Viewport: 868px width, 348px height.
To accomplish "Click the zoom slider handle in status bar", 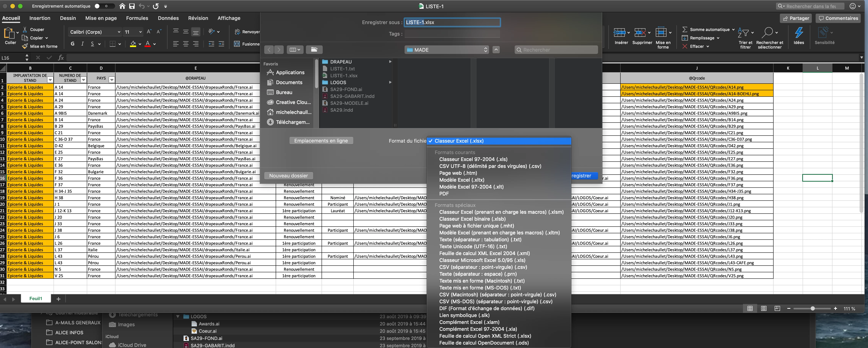I will click(812, 308).
